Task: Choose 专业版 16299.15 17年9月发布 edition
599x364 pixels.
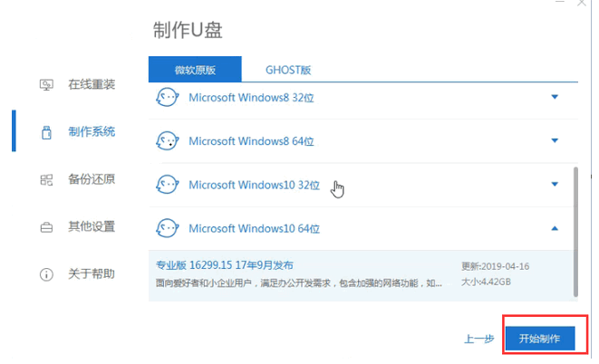Action: [225, 265]
